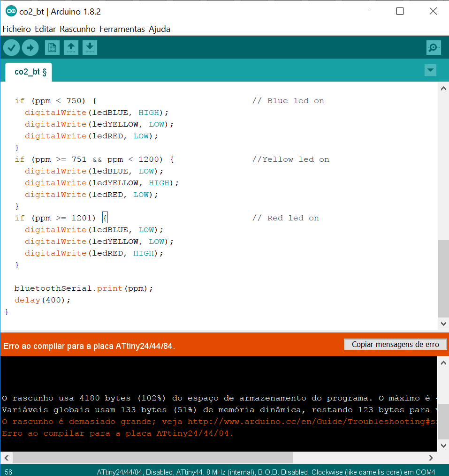Viewport: 449px width, 476px height.
Task: Click the editor scrollbar up arrow
Action: pos(443,89)
